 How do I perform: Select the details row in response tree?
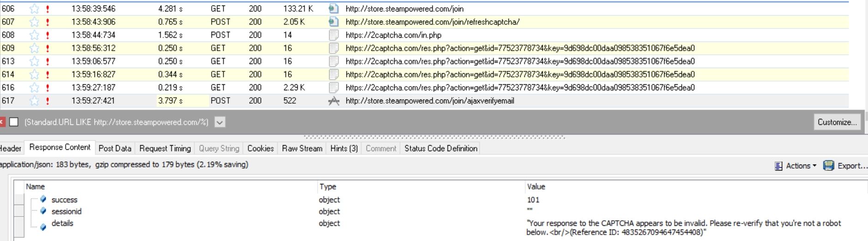(x=62, y=223)
